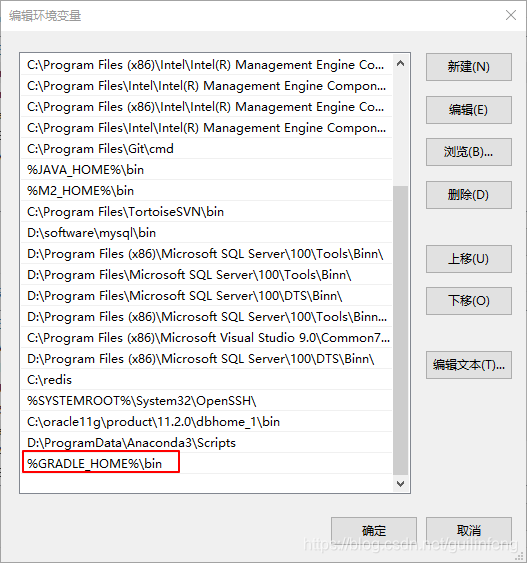Viewport: 527px width, 563px height.
Task: Click the vertical scrollbar thumb
Action: coord(400,330)
